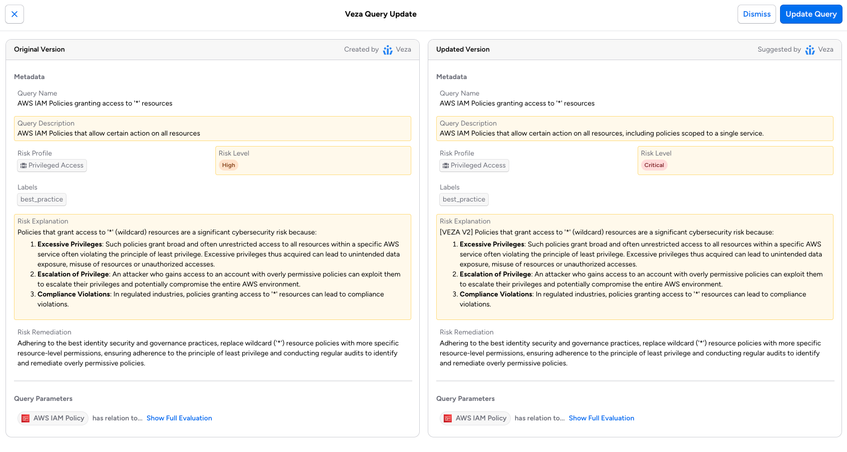Click 'Compliance Violations' heading in Original Version
Screen dimensions: 847x452
point(74,294)
